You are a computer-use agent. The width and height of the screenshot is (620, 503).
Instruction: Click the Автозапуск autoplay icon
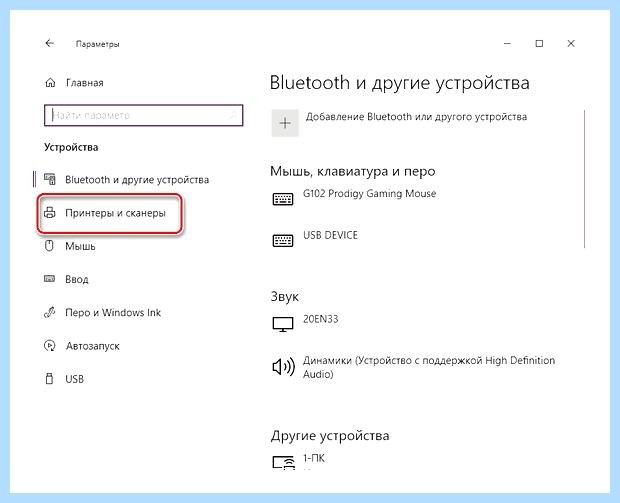pyautogui.click(x=49, y=346)
